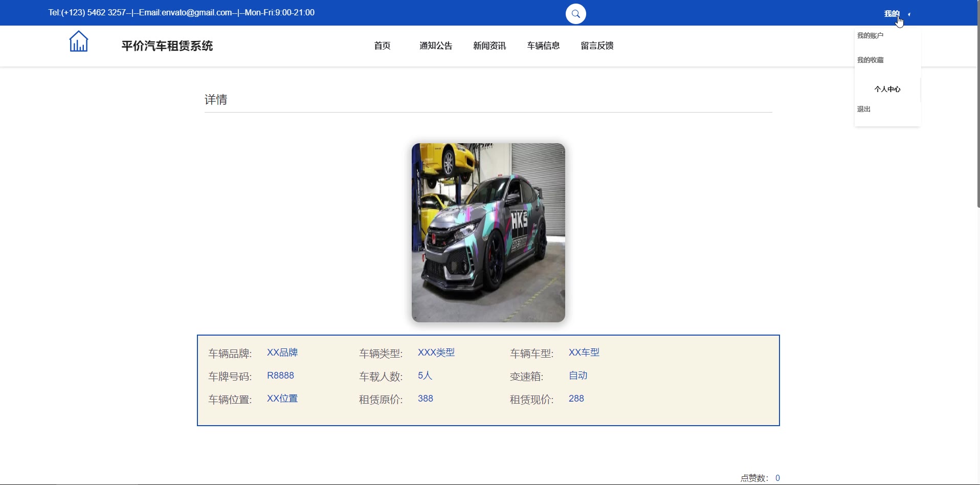Go to 个人中心 from the dropdown
Image resolution: width=980 pixels, height=485 pixels.
tap(887, 90)
